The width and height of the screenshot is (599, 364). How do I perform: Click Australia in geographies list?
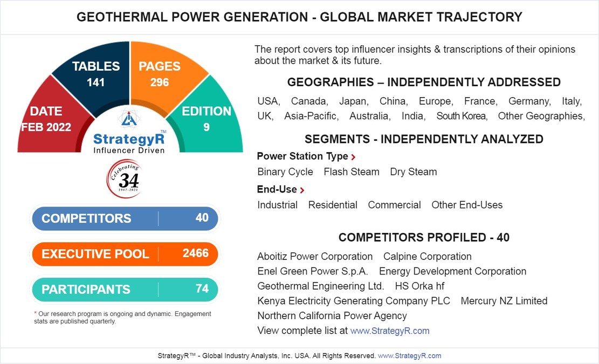[370, 116]
